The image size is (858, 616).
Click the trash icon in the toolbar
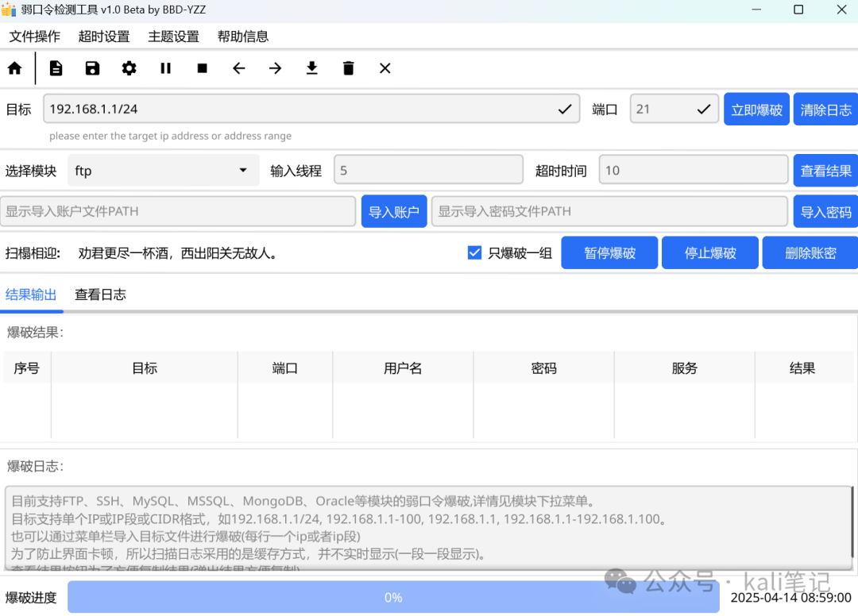click(x=348, y=68)
